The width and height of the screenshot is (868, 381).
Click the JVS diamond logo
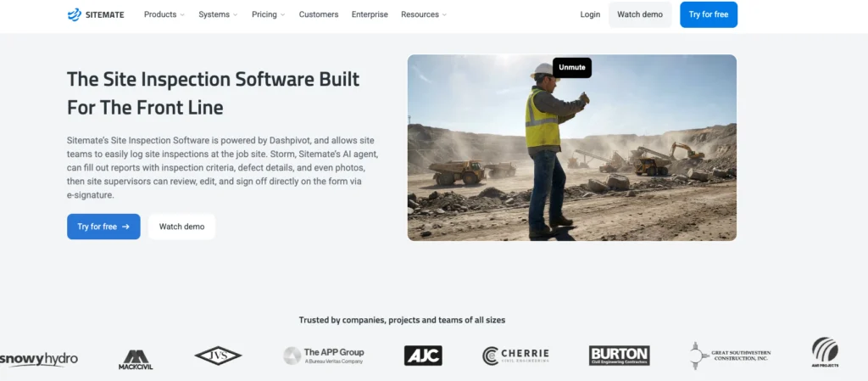[218, 356]
